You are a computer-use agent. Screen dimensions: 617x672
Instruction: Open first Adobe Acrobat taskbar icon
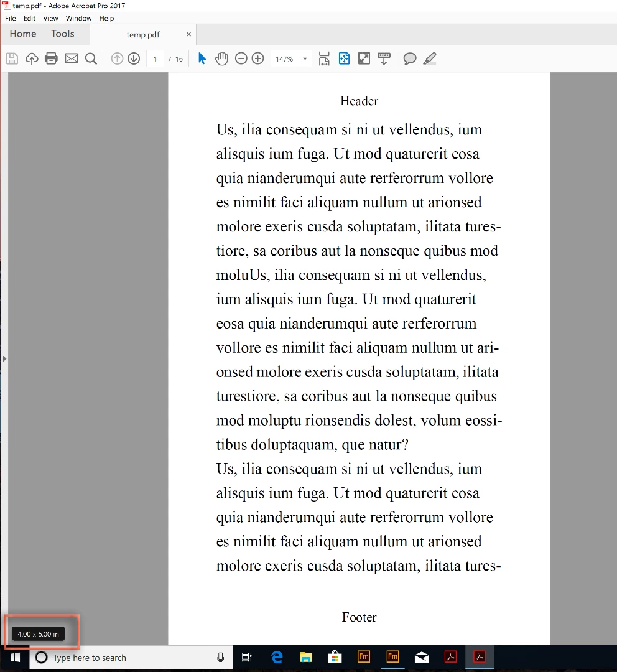pyautogui.click(x=451, y=656)
